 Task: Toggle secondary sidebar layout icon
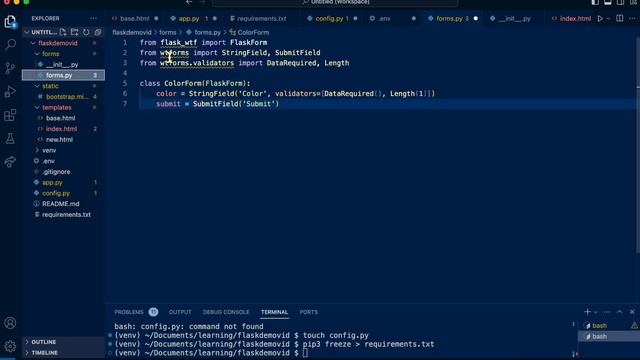tap(620, 2)
